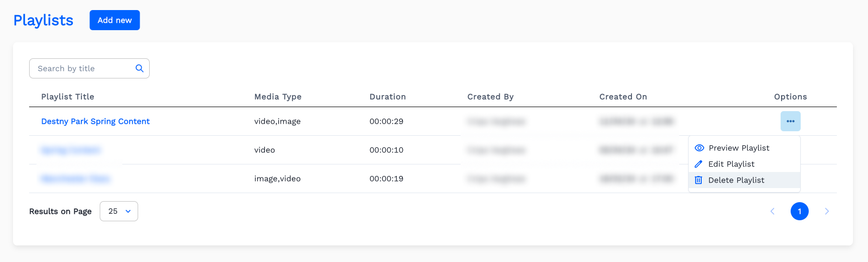Toggle the three-dot options button

click(x=790, y=121)
